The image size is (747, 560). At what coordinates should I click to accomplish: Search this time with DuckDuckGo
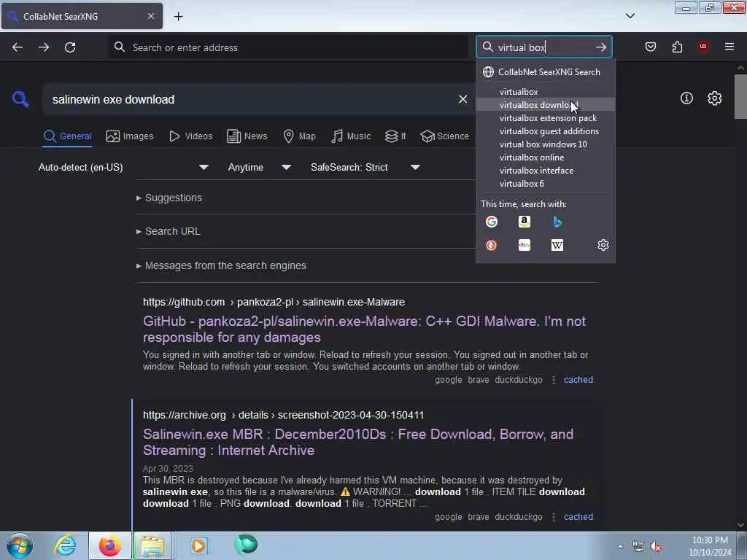click(x=491, y=245)
